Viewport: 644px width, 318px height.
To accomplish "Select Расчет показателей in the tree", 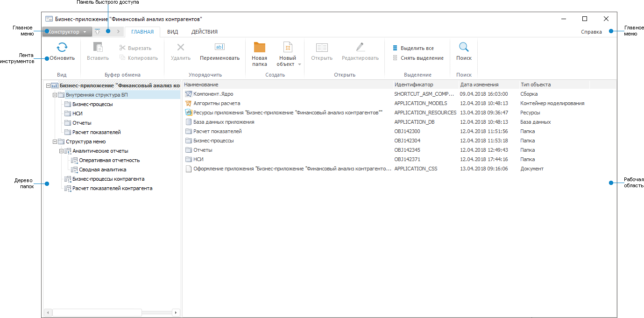I will click(x=96, y=132).
